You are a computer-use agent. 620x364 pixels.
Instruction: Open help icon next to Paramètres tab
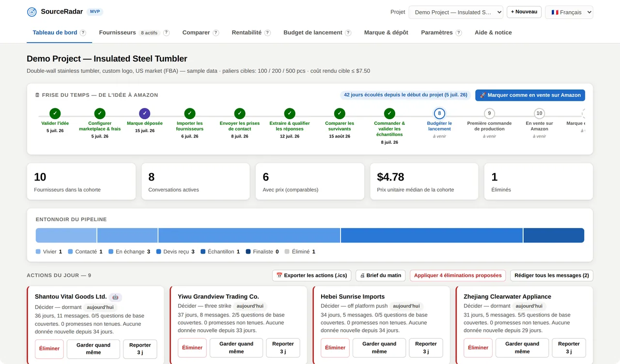click(459, 33)
